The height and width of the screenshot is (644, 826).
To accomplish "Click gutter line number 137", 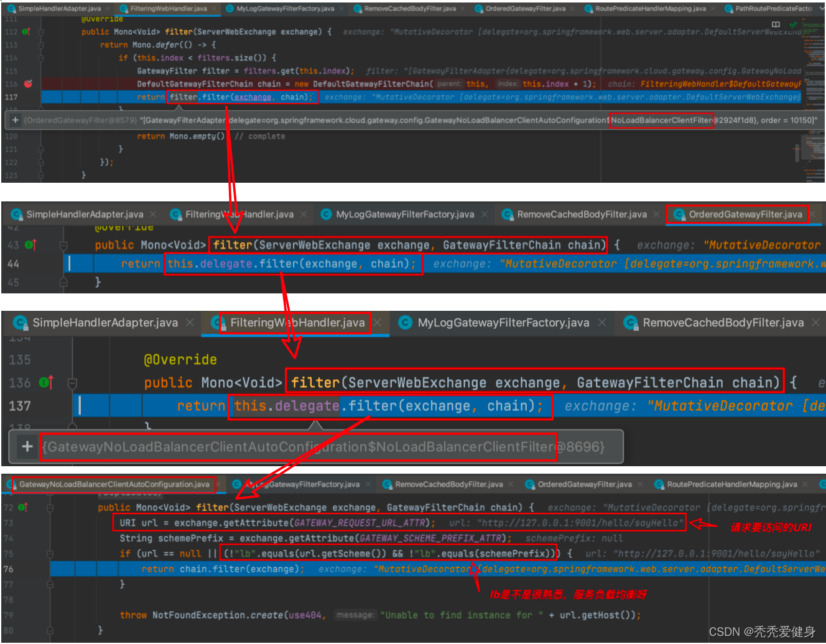I will pos(19,407).
